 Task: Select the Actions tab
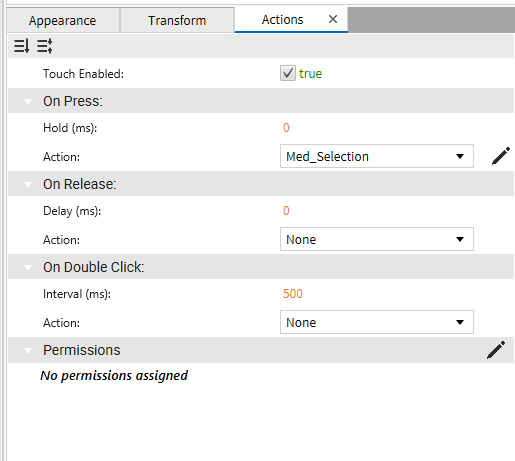pos(282,20)
